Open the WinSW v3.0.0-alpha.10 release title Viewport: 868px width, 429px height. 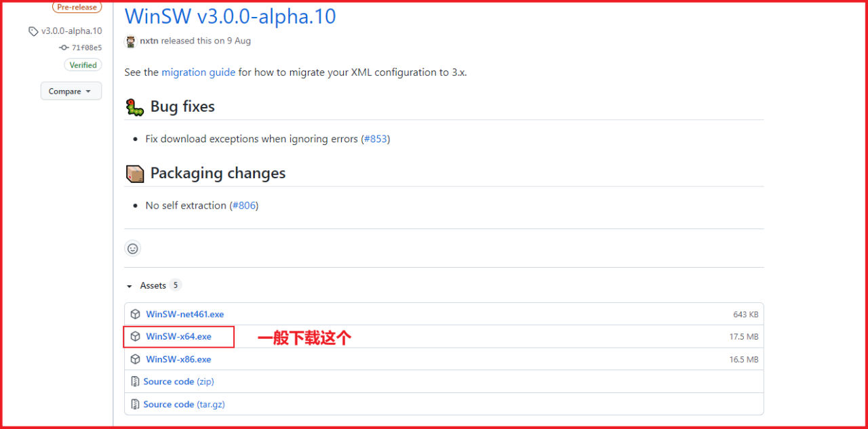[x=231, y=16]
